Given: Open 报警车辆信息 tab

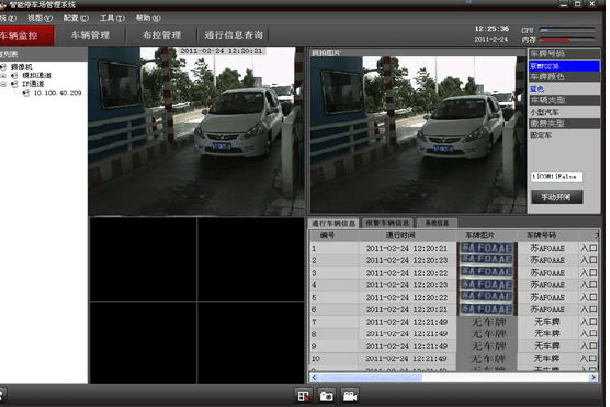Looking at the screenshot, I should [x=387, y=223].
